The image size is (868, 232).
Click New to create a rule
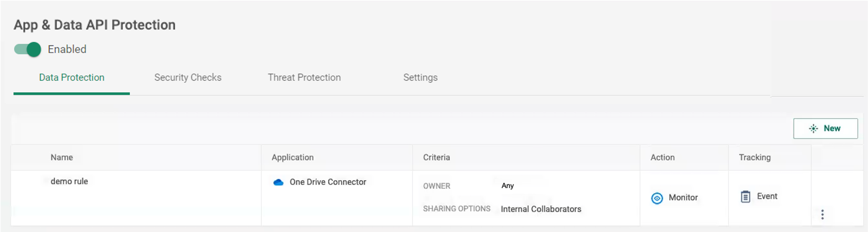[826, 129]
